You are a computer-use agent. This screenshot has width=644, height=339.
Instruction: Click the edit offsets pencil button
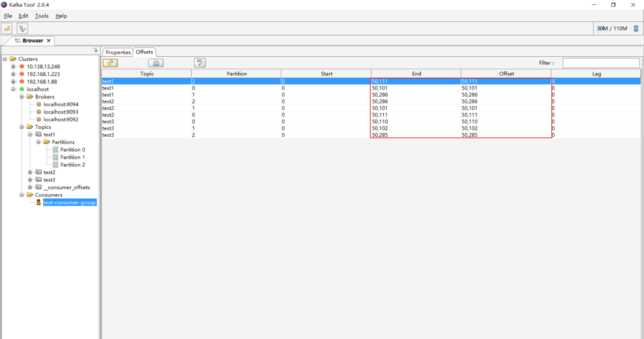pyautogui.click(x=200, y=62)
